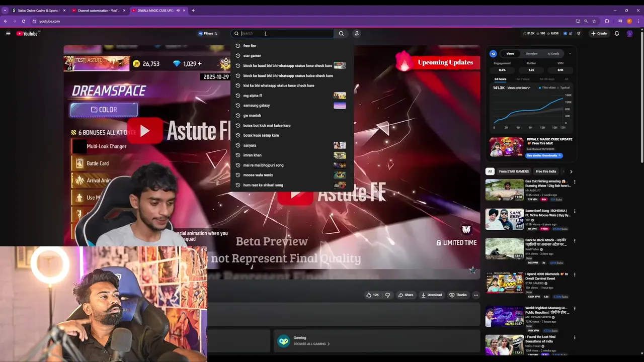Mute the DIWALI MAGIC CUBE tab audio icon
This screenshot has height=362, width=644.
tap(178, 11)
